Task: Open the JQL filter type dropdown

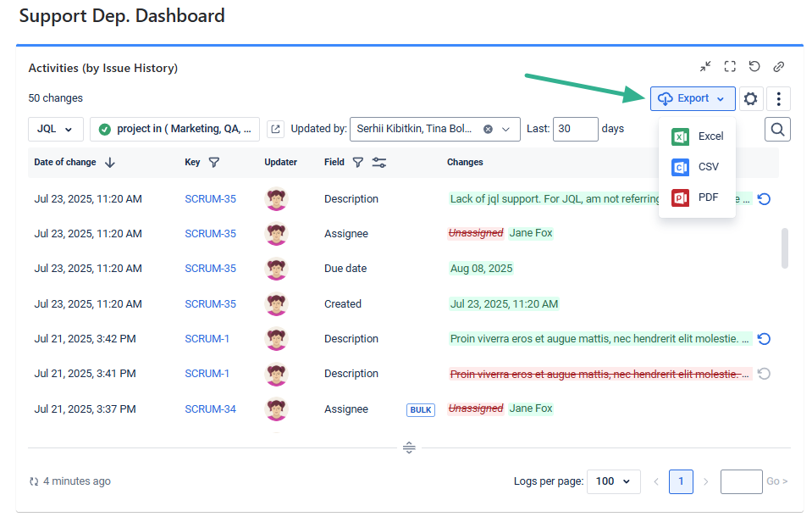Action: [x=56, y=129]
